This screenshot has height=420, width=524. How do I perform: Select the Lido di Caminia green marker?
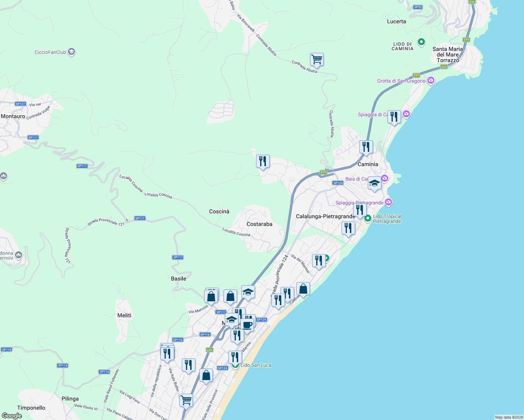[421, 42]
